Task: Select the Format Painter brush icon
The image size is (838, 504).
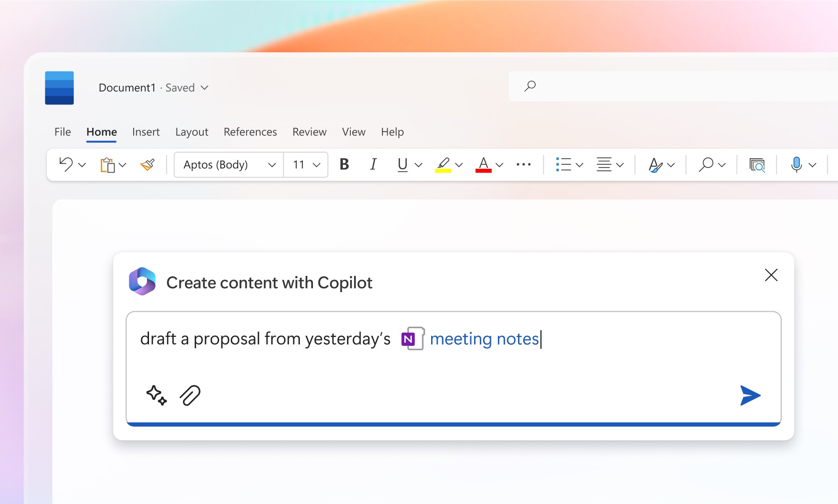Action: [x=148, y=164]
